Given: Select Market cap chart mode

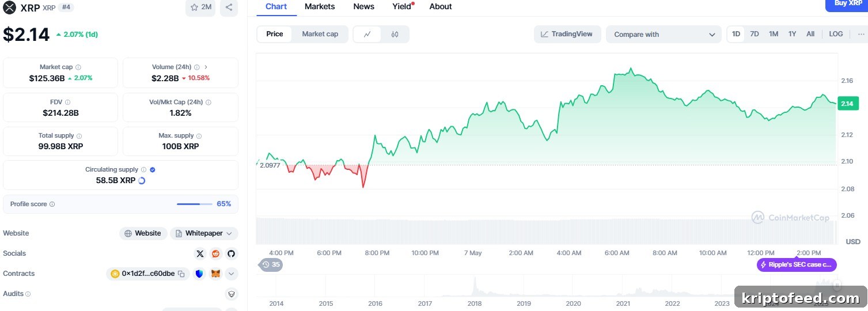Looking at the screenshot, I should 320,34.
